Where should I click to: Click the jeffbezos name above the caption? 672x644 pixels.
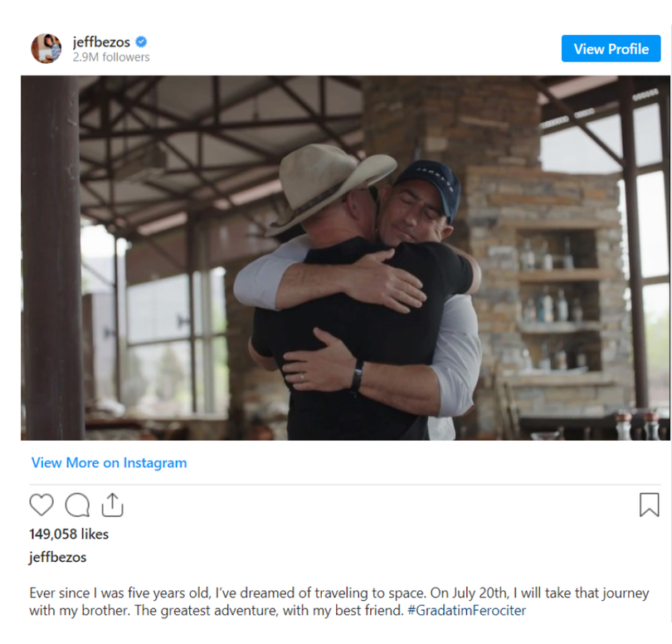[57, 557]
